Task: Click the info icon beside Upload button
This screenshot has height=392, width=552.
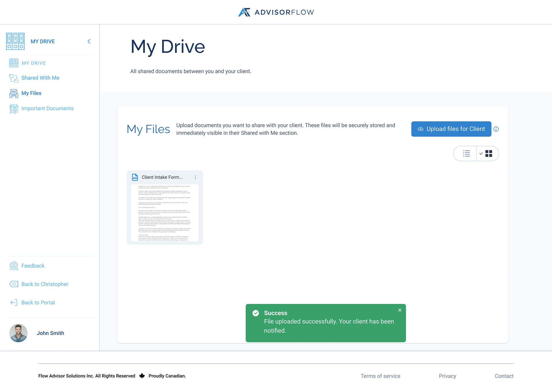Action: coord(496,129)
